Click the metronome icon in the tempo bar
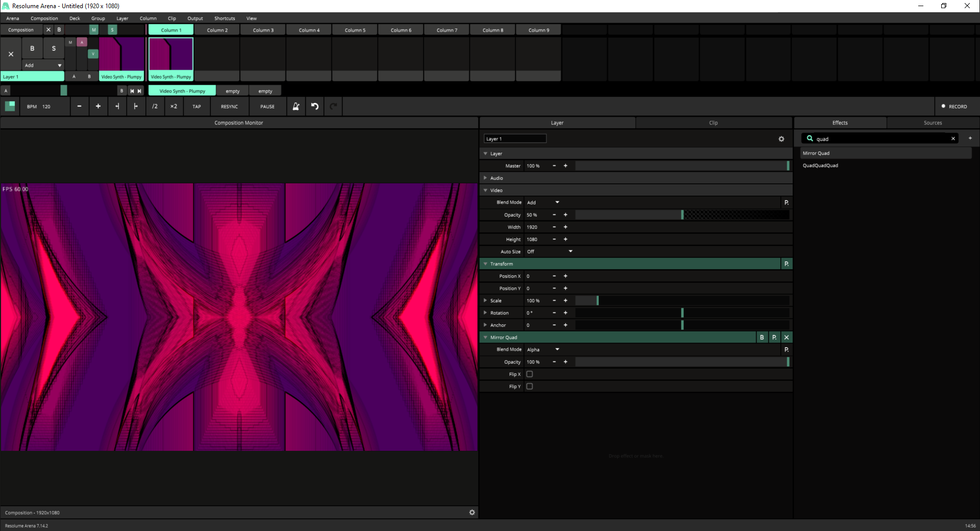The height and width of the screenshot is (531, 980). tap(296, 106)
